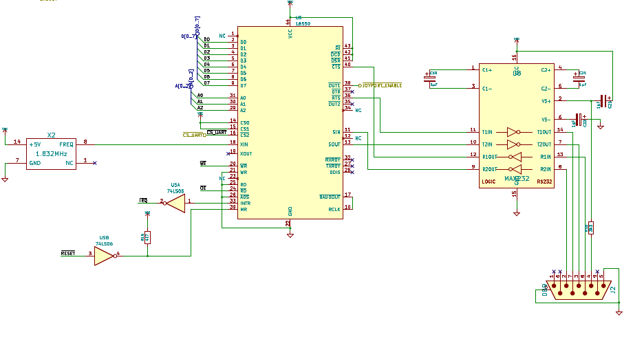644x339 pixels.
Task: Click the R1OUT pin label on MAX232
Action: coord(490,157)
